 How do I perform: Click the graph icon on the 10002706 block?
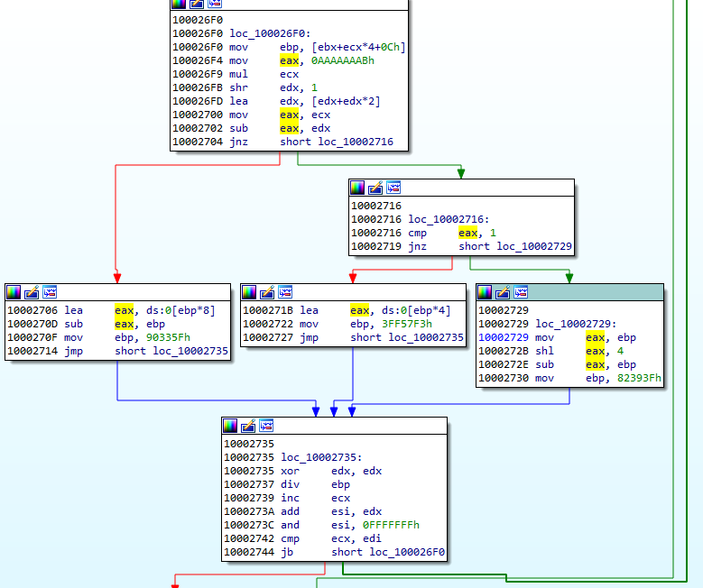pyautogui.click(x=50, y=292)
